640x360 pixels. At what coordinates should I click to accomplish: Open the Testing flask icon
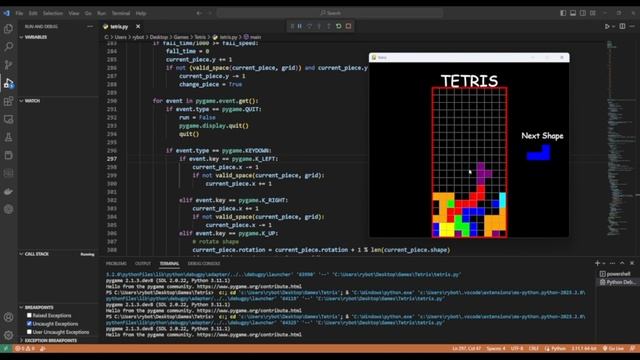[8, 137]
